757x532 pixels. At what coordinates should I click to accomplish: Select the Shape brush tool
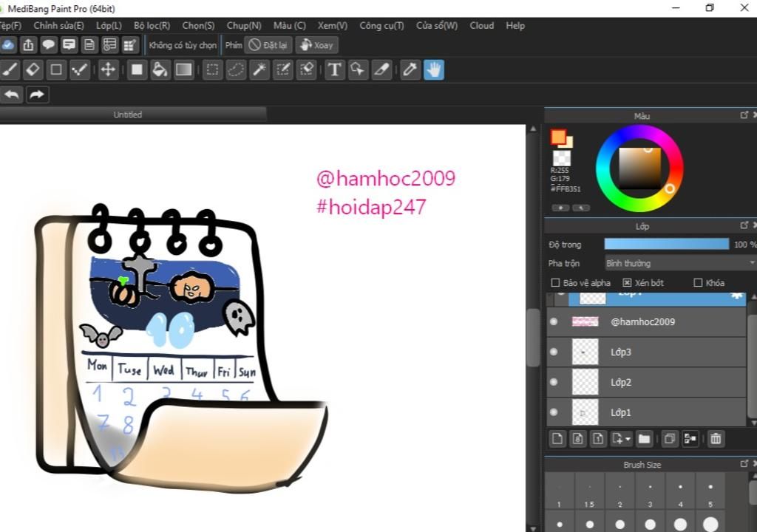[56, 70]
